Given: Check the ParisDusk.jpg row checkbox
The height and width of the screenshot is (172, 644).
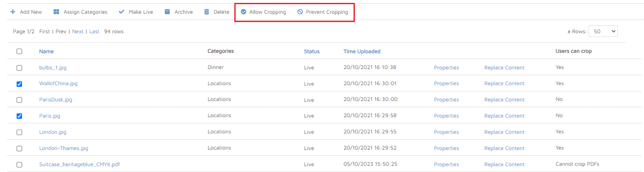Looking at the screenshot, I should 19,100.
